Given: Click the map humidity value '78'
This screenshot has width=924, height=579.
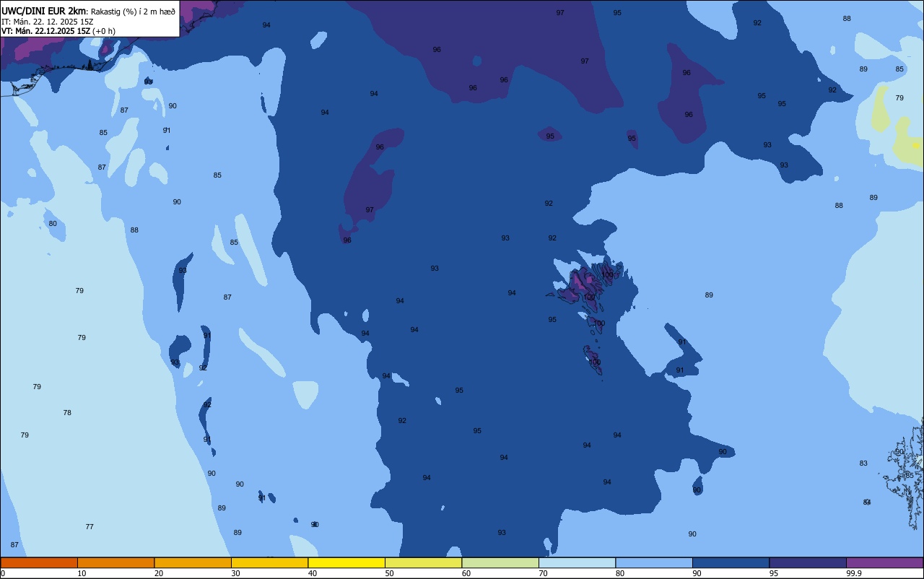Looking at the screenshot, I should pos(67,413).
